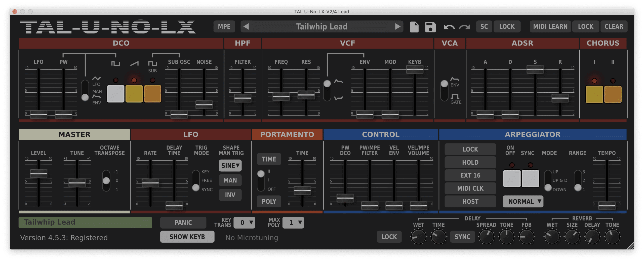Activate MIDI LEARN mode

(x=550, y=26)
